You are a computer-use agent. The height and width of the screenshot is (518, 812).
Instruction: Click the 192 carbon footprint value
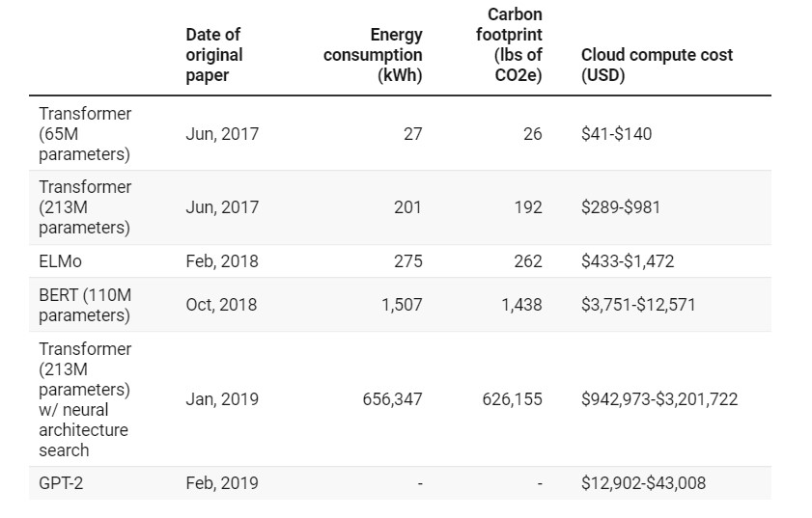click(528, 207)
